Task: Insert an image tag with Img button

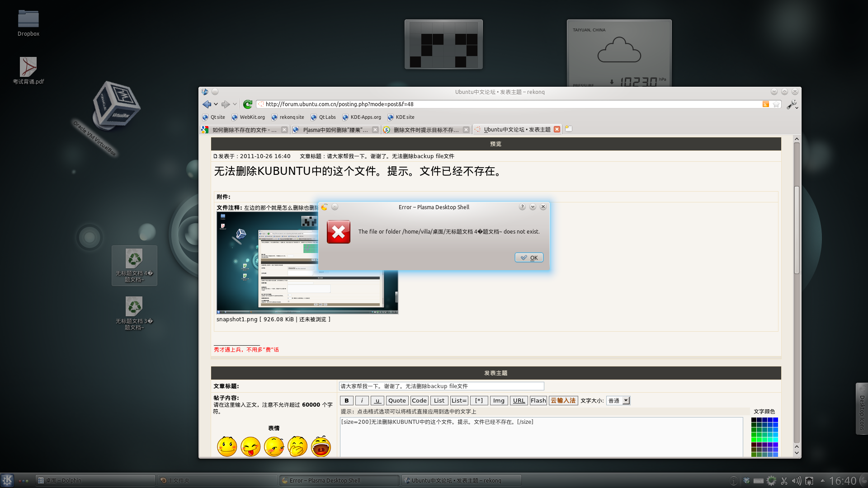Action: tap(499, 401)
